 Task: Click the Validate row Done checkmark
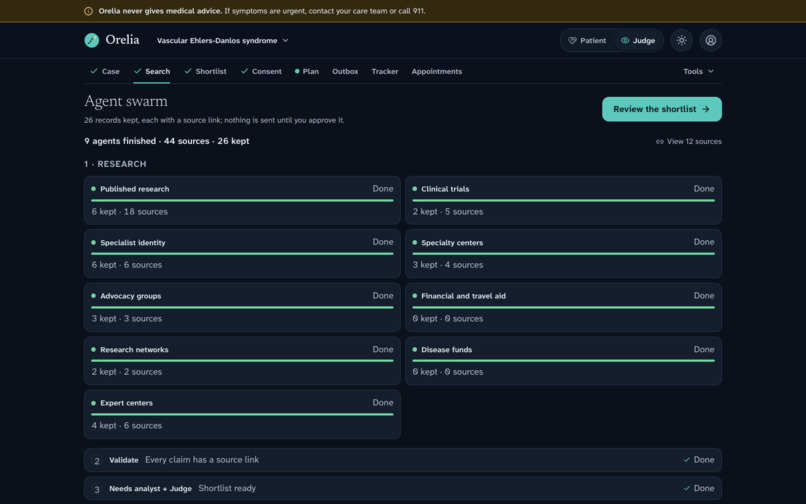click(x=687, y=460)
